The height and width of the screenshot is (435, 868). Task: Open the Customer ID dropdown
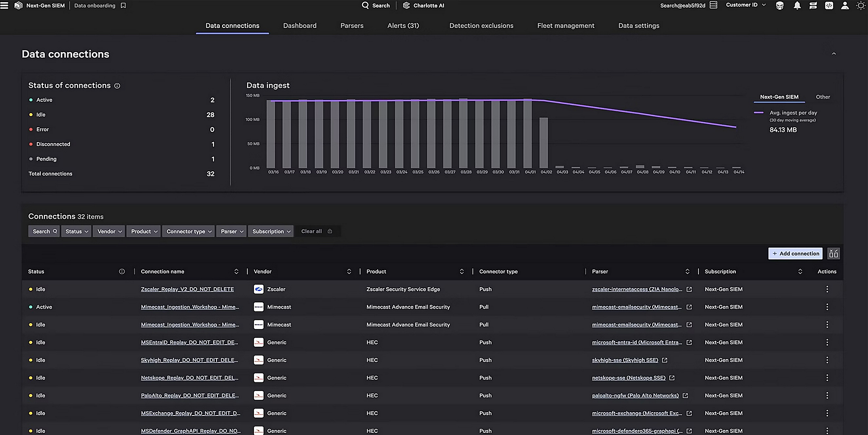pyautogui.click(x=745, y=5)
